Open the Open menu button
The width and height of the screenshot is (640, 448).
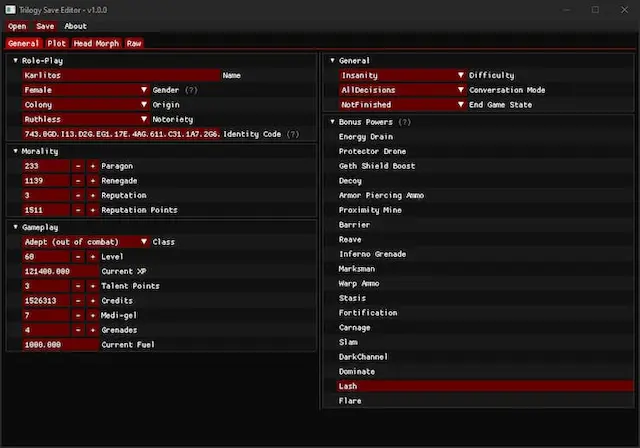pyautogui.click(x=17, y=26)
